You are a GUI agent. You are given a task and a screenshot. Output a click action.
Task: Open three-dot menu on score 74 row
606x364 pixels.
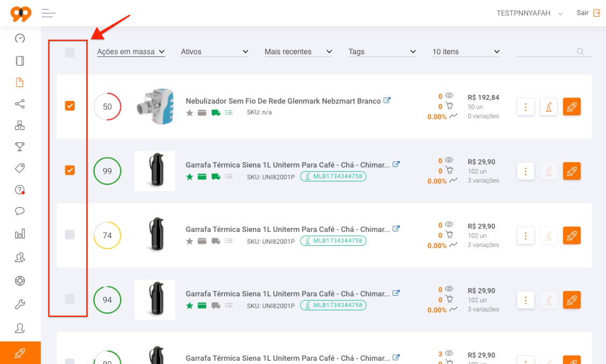pos(525,235)
